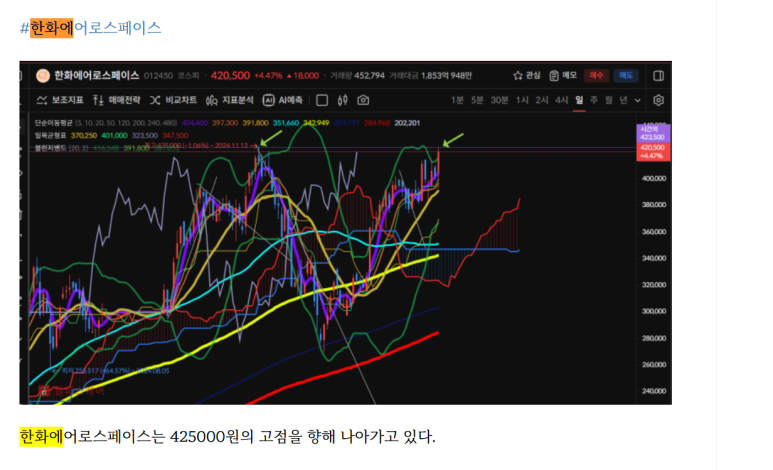Select the 년 yearly timeframe
The height and width of the screenshot is (470, 773).
(624, 100)
